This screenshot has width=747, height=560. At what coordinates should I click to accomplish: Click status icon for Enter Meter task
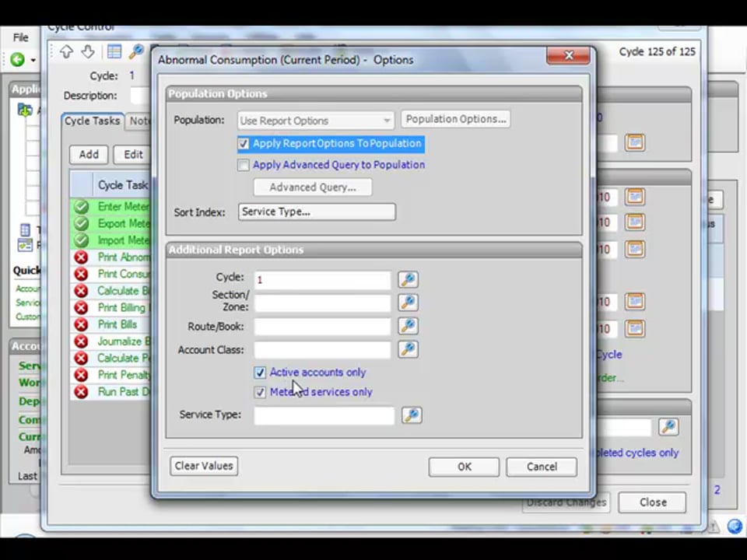pos(82,207)
